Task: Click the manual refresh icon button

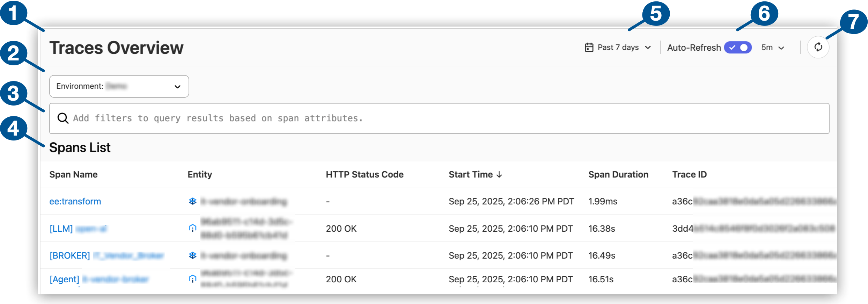Action: 818,47
